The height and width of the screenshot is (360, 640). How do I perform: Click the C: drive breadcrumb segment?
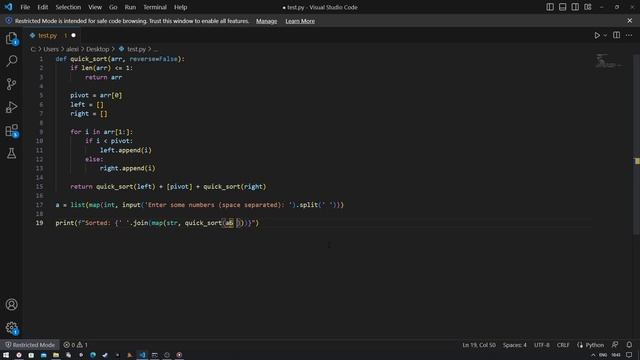[x=33, y=49]
